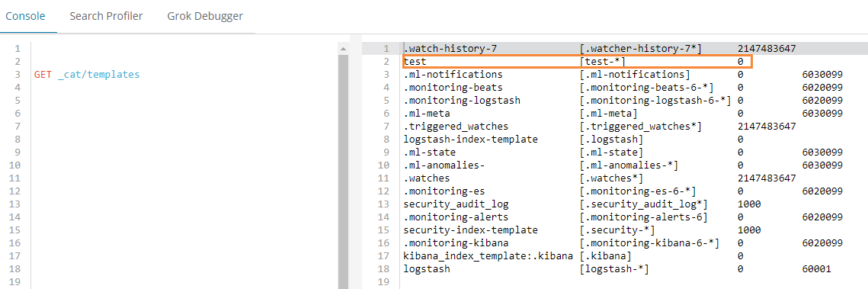Select logstash-index-template name
868x289 pixels.
pyautogui.click(x=470, y=140)
